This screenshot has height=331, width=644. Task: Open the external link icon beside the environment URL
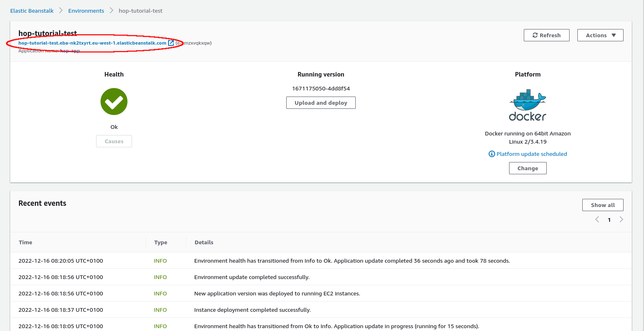pyautogui.click(x=171, y=43)
